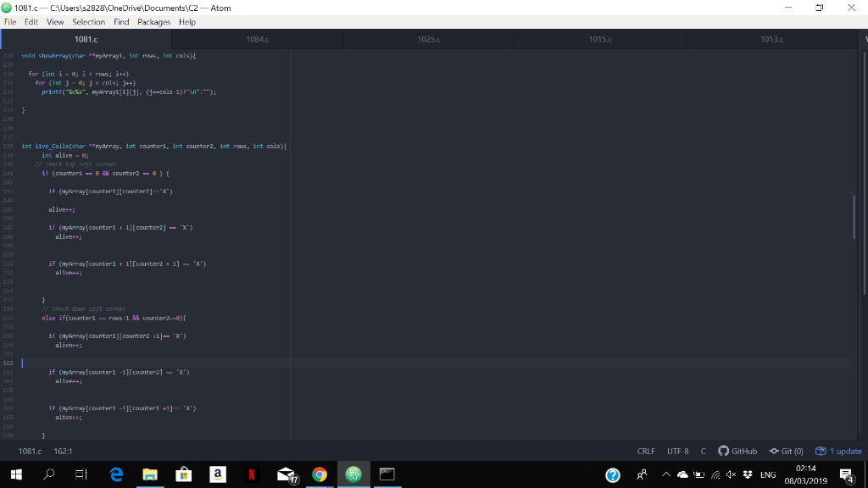The height and width of the screenshot is (488, 868).
Task: Select the Atom icon on the taskbar
Action: click(353, 475)
